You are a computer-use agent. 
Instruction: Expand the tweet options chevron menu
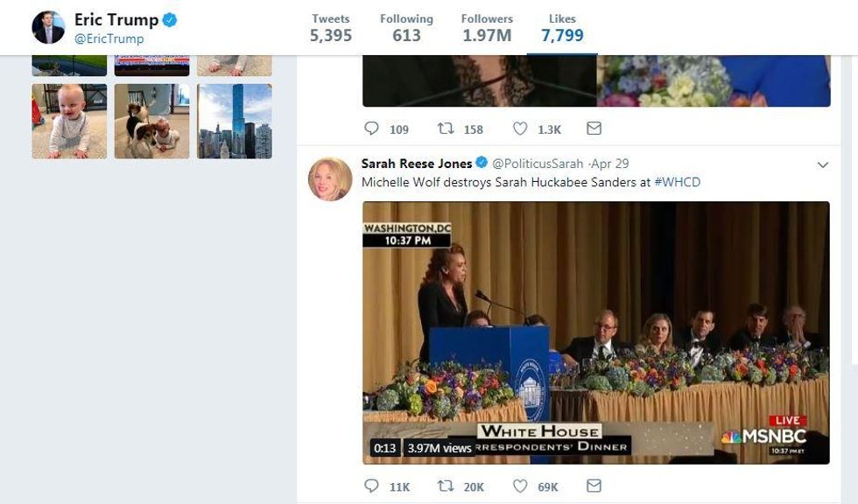[x=822, y=164]
